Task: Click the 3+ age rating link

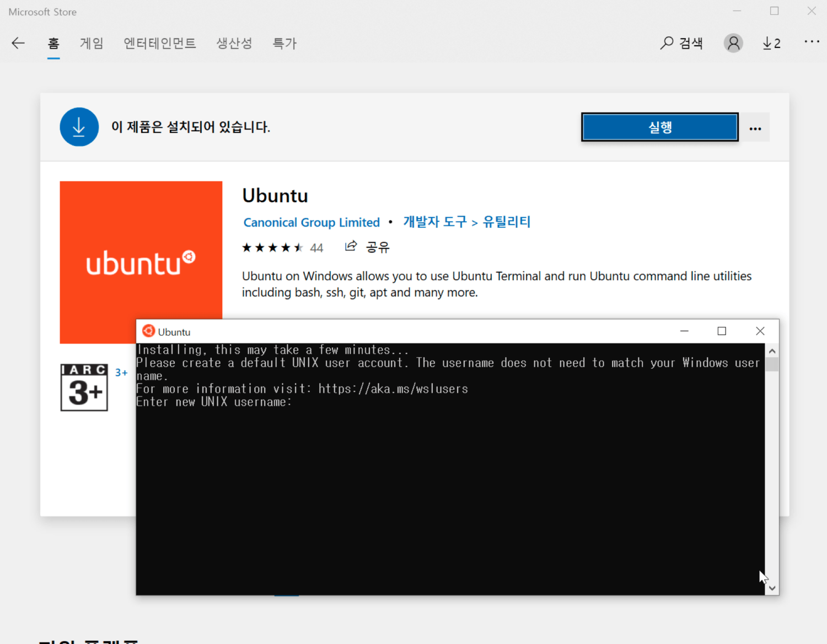Action: click(x=121, y=373)
